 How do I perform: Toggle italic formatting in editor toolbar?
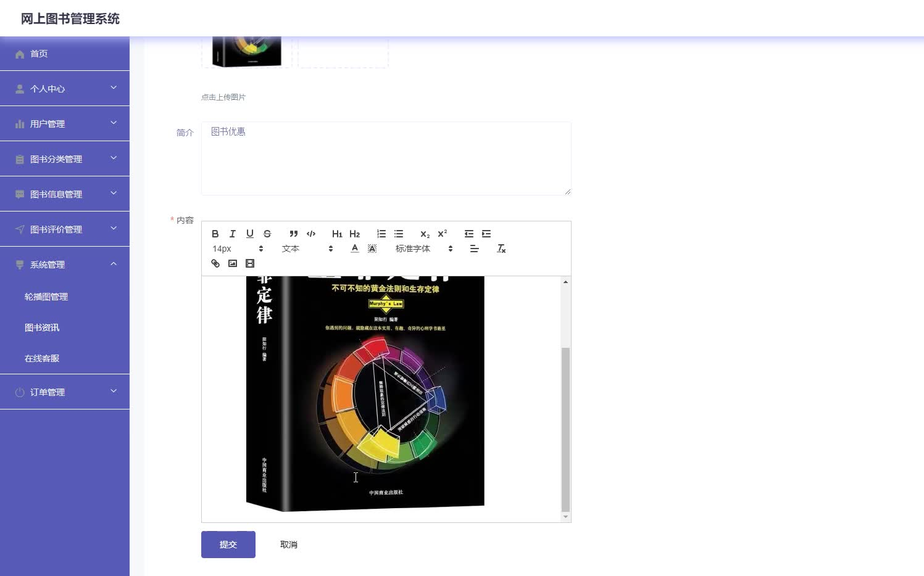pyautogui.click(x=233, y=234)
